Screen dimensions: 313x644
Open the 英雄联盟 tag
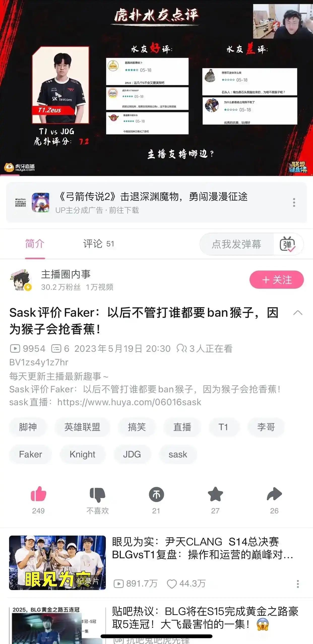(82, 427)
